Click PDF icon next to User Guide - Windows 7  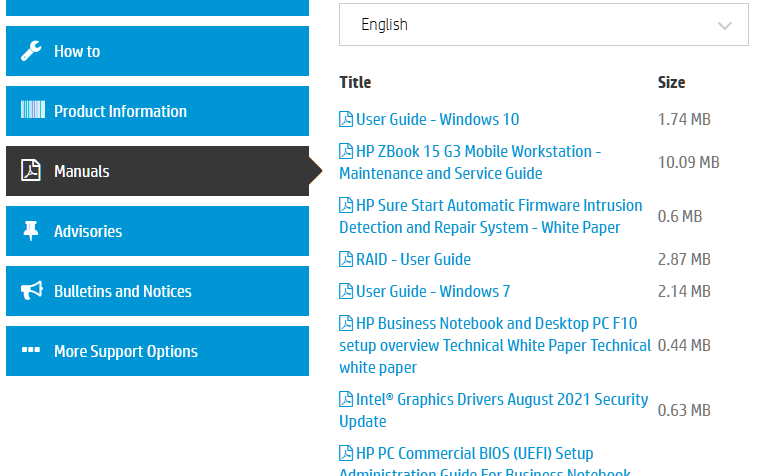point(346,291)
